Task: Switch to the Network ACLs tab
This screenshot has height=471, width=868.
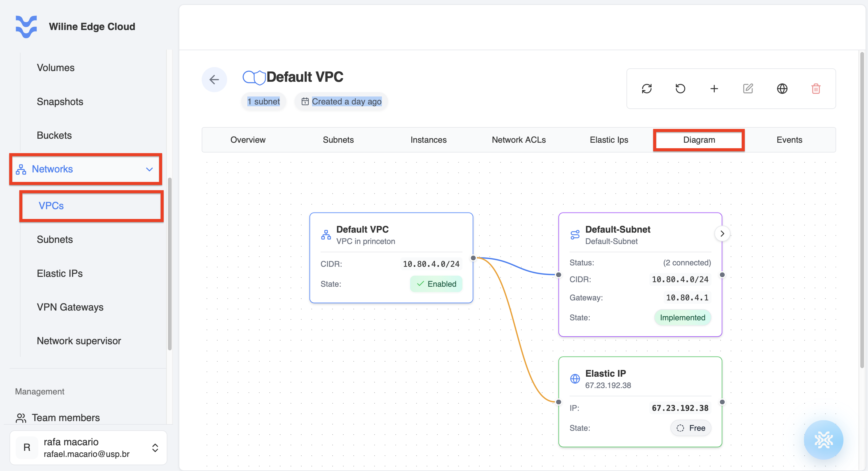Action: click(x=519, y=140)
